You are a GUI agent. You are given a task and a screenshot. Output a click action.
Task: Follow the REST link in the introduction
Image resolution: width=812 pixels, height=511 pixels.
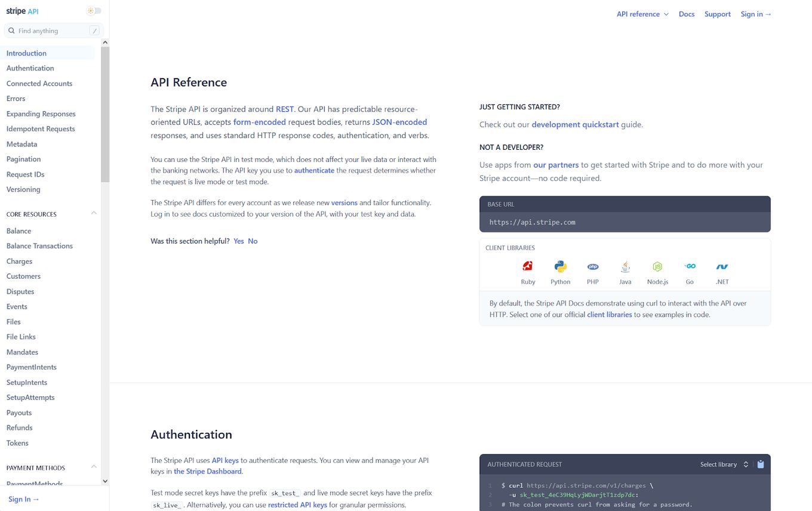click(x=285, y=109)
